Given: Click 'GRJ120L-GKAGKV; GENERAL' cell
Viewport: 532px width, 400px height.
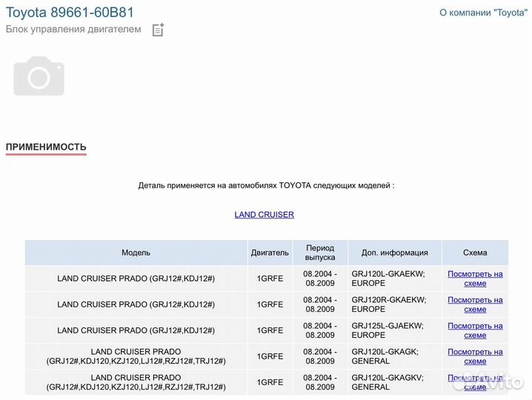Looking at the screenshot, I should [395, 382].
